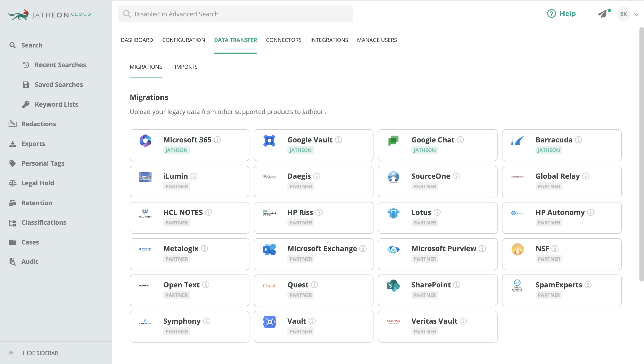
Task: Open Cases in sidebar
Action: pos(30,242)
